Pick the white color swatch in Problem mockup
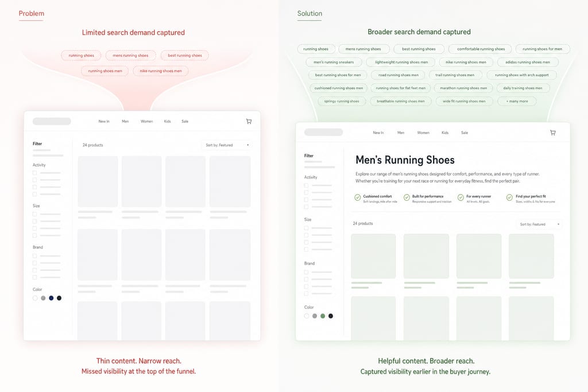This screenshot has width=588, height=392. pos(35,298)
